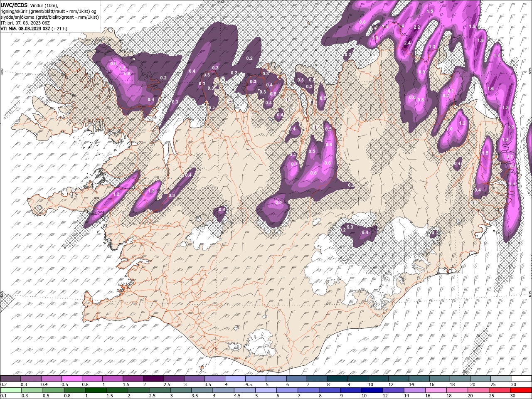Click the '14' number under lower legend
Image resolution: width=532 pixels, height=399 pixels.
(x=407, y=396)
